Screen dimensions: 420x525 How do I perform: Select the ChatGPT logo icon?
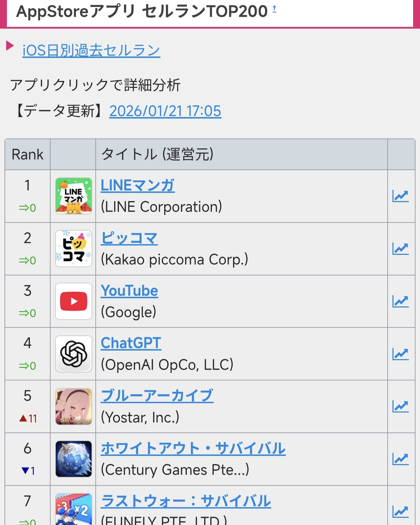pos(74,354)
